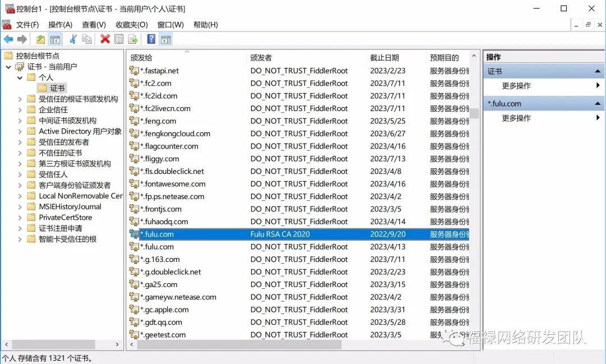606x364 pixels.
Task: Click the gray Forward arrow in the toolbar
Action: [22, 39]
